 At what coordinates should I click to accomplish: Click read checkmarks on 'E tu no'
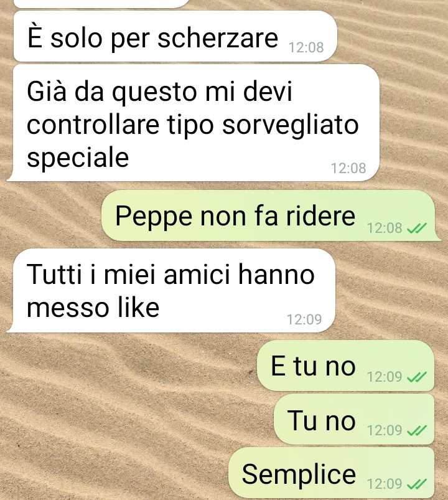(x=417, y=377)
